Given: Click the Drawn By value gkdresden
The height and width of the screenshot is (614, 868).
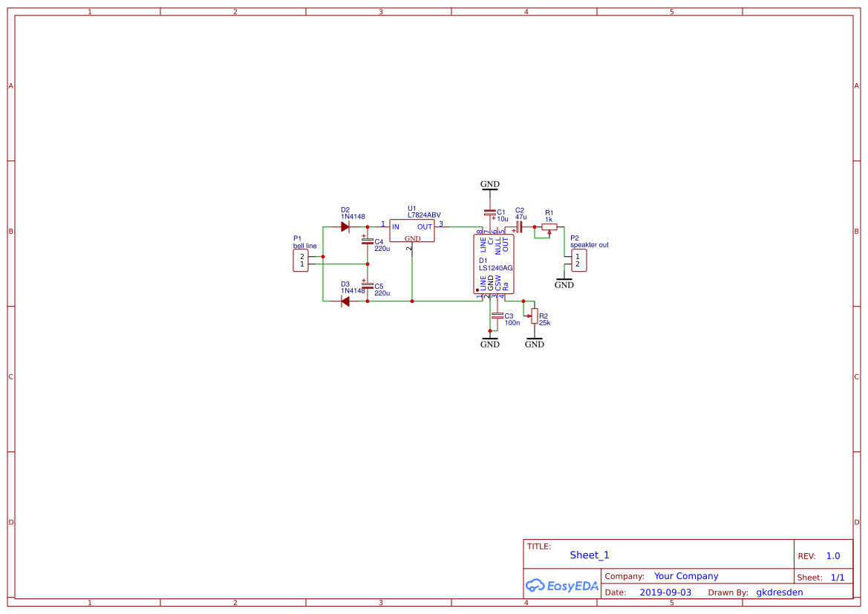Looking at the screenshot, I should (x=780, y=592).
